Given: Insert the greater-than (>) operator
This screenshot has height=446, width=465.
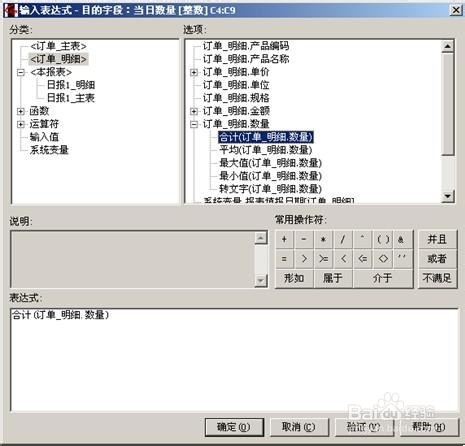Looking at the screenshot, I should (x=304, y=259).
